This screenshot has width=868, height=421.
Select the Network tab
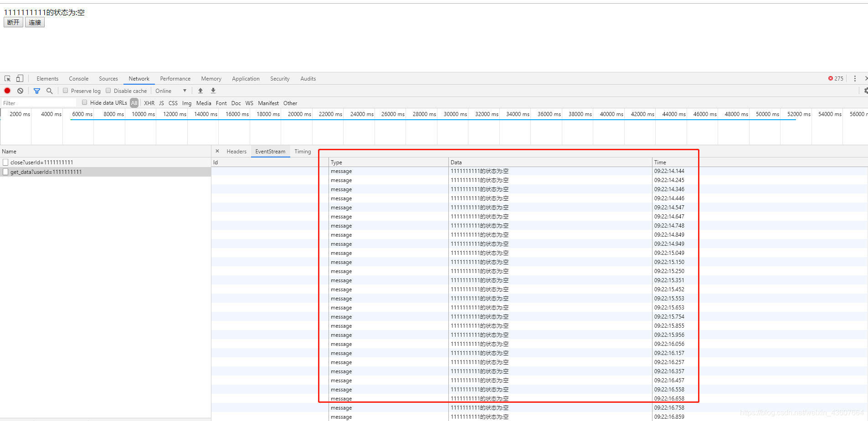139,79
